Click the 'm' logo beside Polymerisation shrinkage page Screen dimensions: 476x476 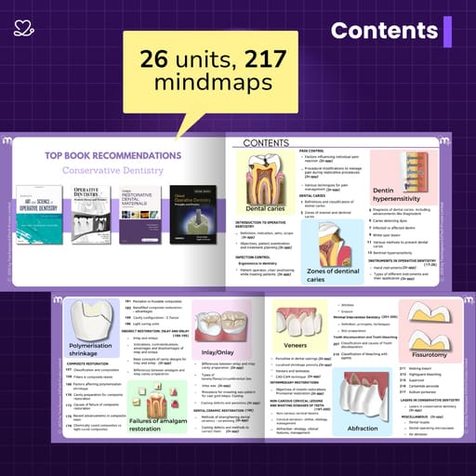(58, 300)
